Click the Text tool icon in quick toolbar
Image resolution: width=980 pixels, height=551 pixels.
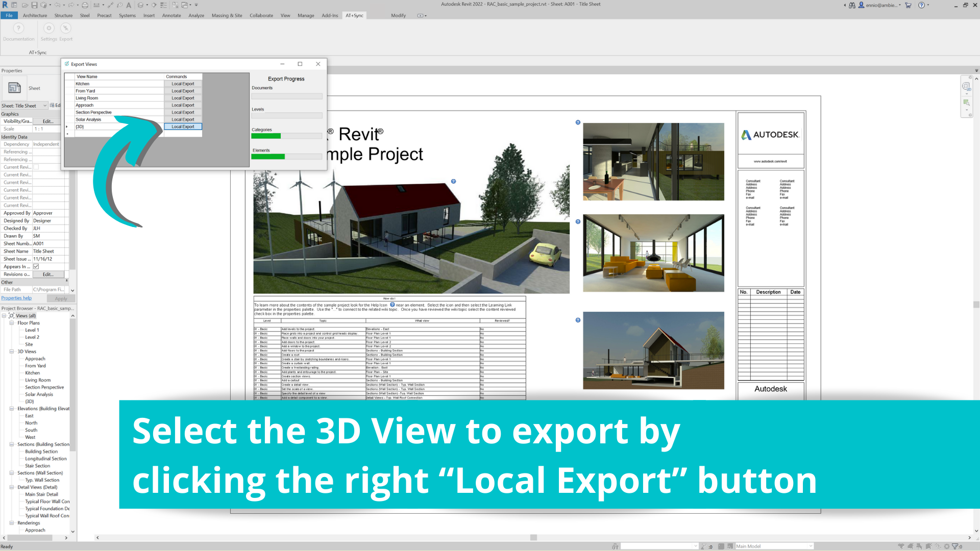(129, 5)
